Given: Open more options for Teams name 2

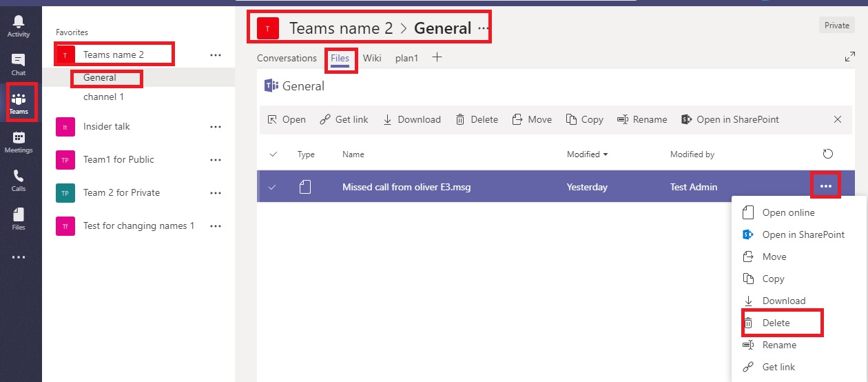Looking at the screenshot, I should point(216,54).
